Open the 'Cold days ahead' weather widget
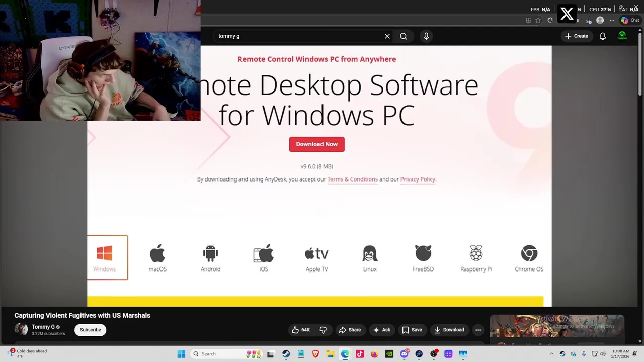 tap(28, 354)
